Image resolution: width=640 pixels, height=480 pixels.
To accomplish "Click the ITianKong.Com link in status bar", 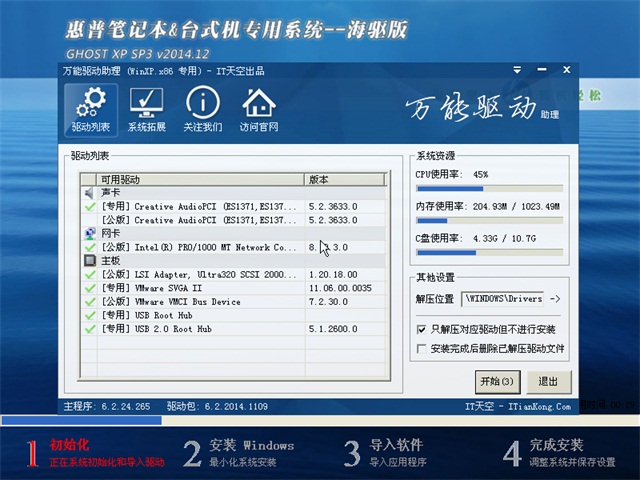I will pos(539,407).
